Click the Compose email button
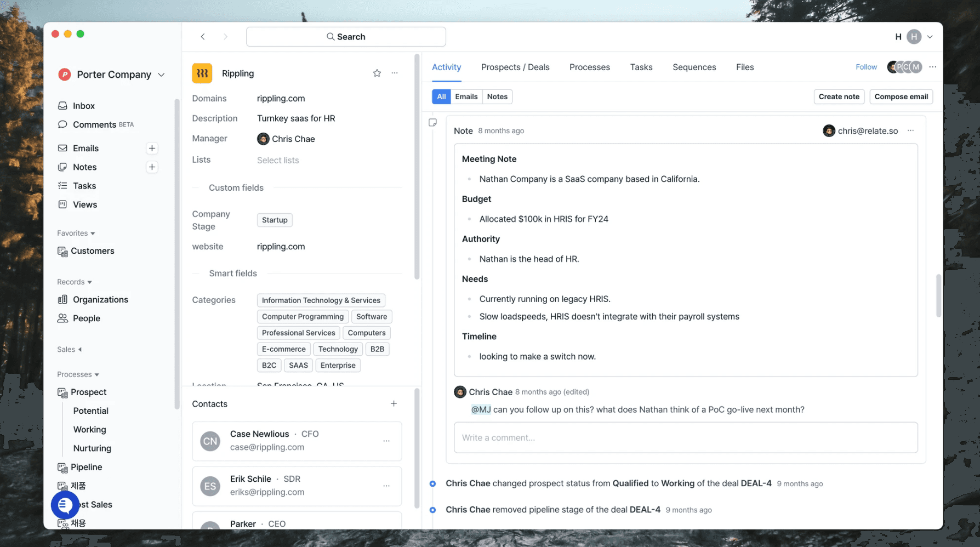 click(x=901, y=96)
